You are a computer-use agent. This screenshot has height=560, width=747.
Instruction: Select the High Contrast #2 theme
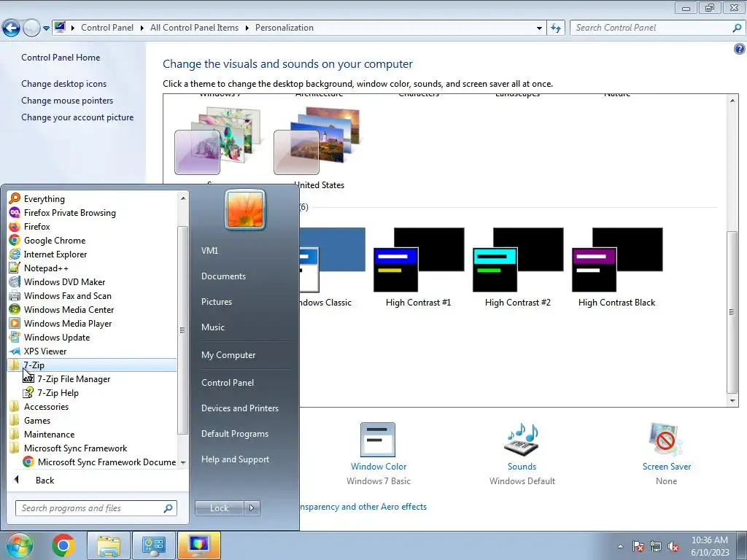click(x=517, y=268)
